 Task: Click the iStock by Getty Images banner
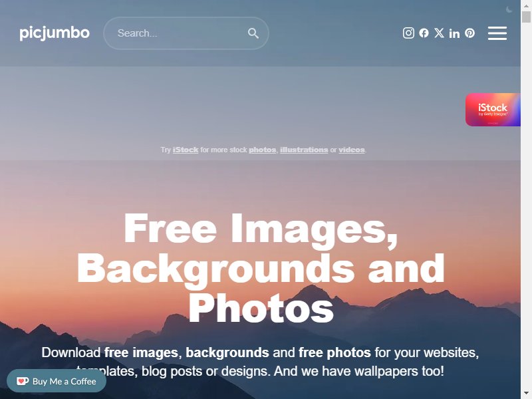click(493, 110)
